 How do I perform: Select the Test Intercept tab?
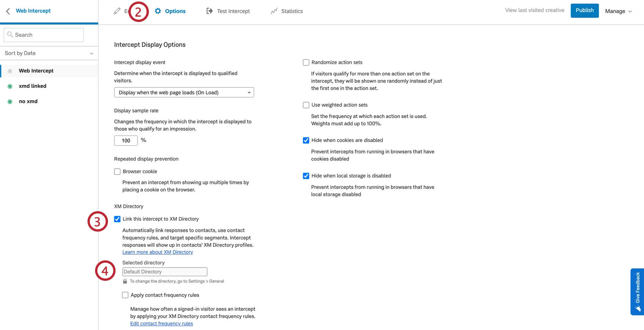pos(233,11)
